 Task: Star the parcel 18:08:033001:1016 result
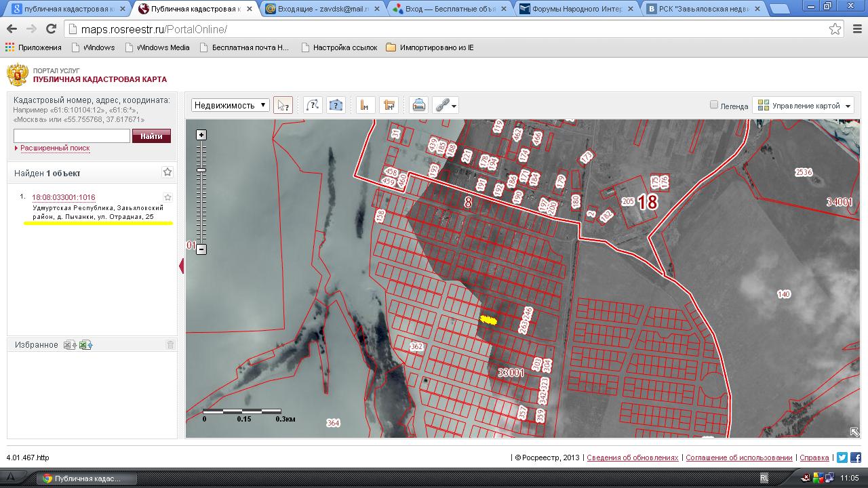[x=168, y=197]
